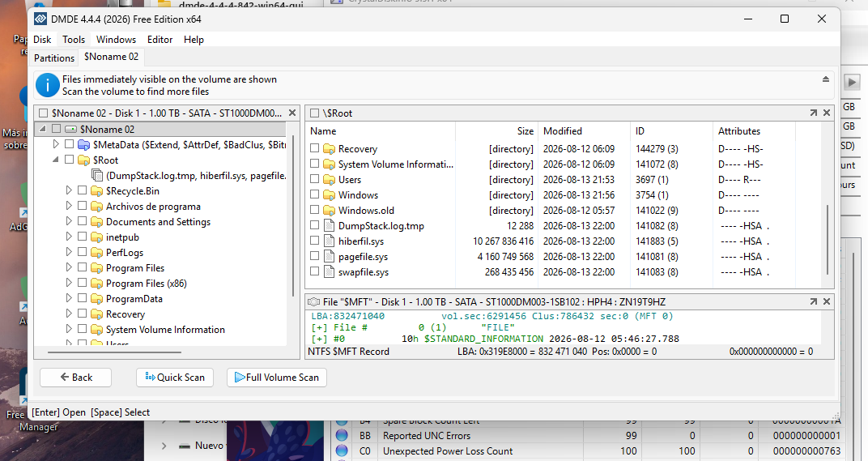
Task: Click the Recovery folder icon in file list
Action: click(x=329, y=149)
